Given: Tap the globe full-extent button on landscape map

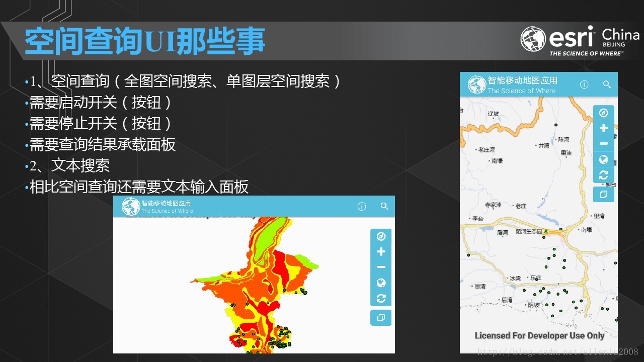Looking at the screenshot, I should click(x=381, y=283).
